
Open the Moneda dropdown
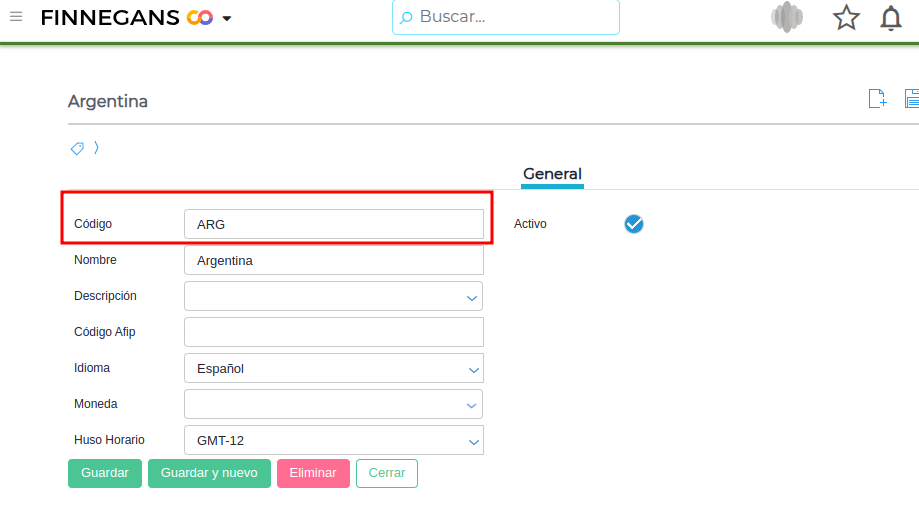[471, 405]
